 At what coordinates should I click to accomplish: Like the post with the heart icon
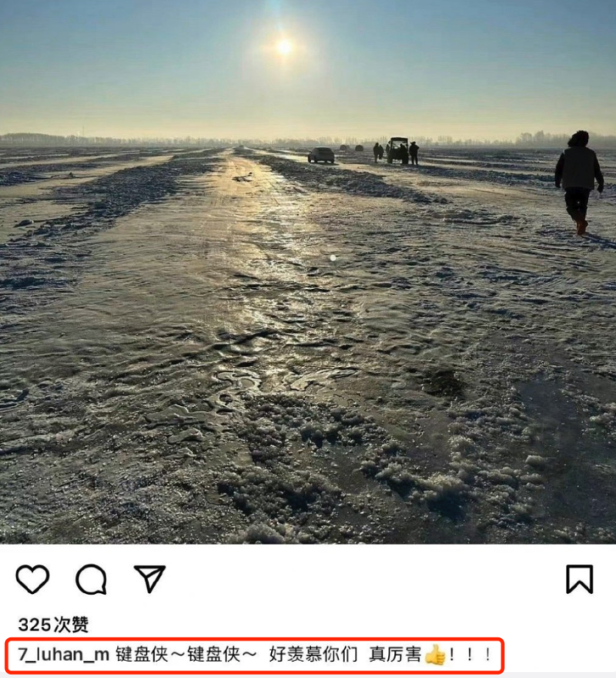tap(32, 579)
